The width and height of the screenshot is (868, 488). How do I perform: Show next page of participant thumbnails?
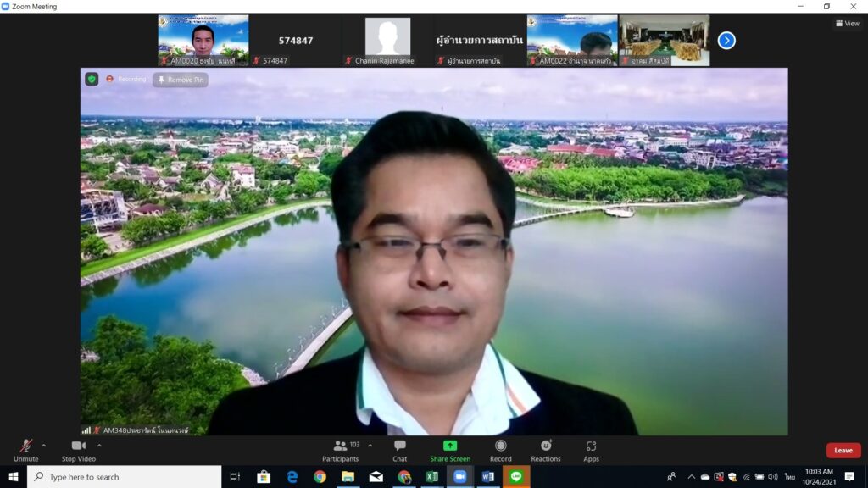(726, 41)
